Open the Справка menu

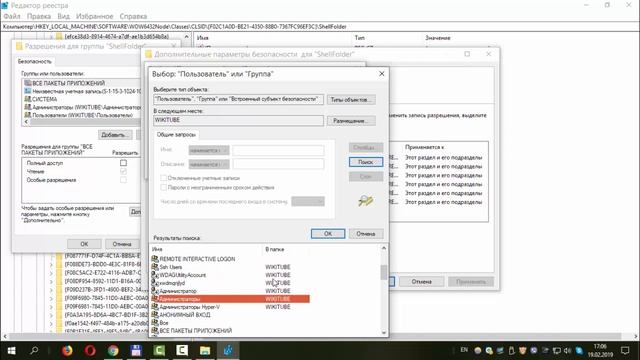click(x=133, y=16)
